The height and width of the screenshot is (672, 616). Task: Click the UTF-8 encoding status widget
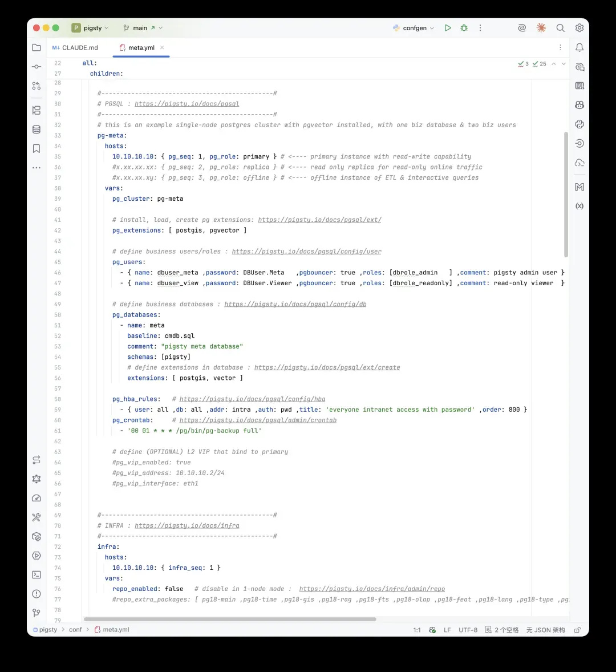(468, 630)
